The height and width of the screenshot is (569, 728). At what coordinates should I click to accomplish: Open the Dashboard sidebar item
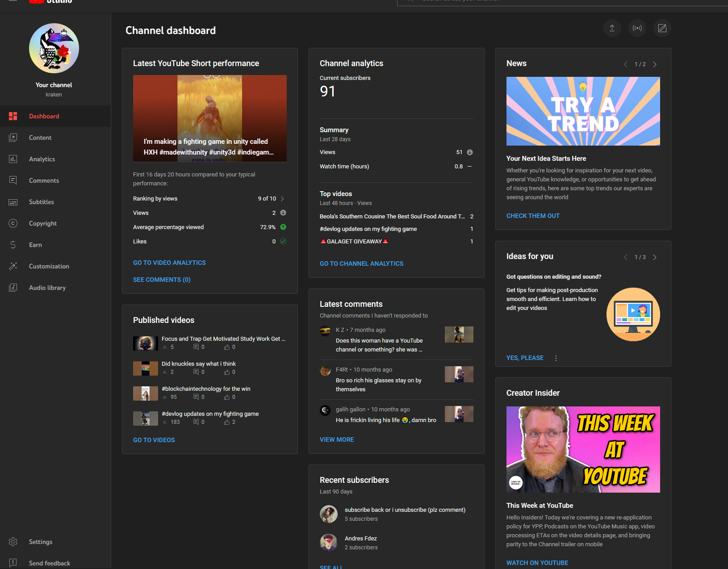pos(55,116)
